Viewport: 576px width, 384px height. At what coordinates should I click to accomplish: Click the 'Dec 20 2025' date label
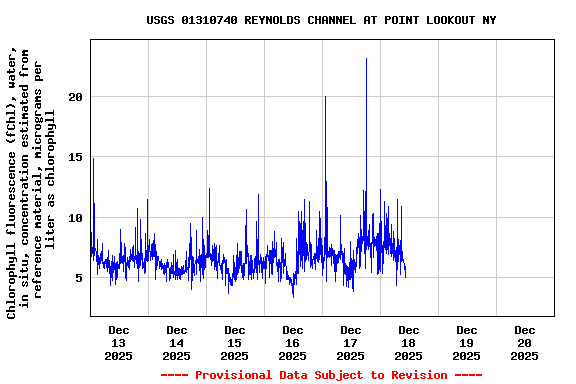coord(525,343)
